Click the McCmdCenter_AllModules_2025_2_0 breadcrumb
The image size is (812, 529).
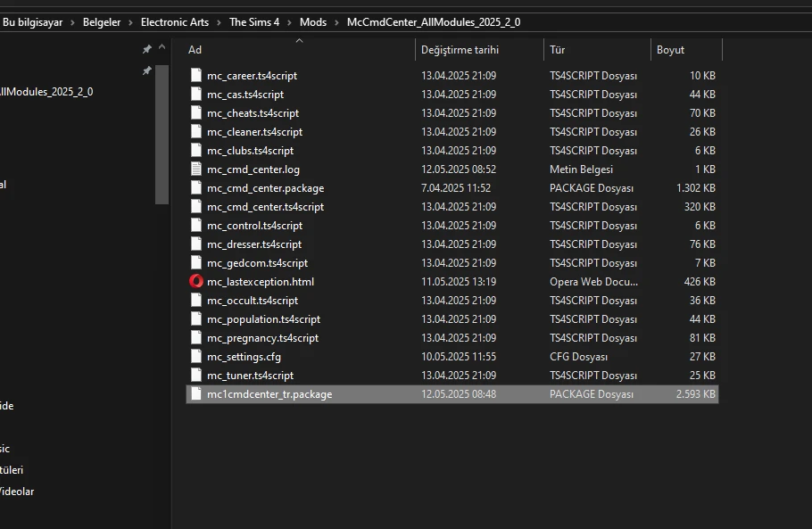tap(434, 22)
